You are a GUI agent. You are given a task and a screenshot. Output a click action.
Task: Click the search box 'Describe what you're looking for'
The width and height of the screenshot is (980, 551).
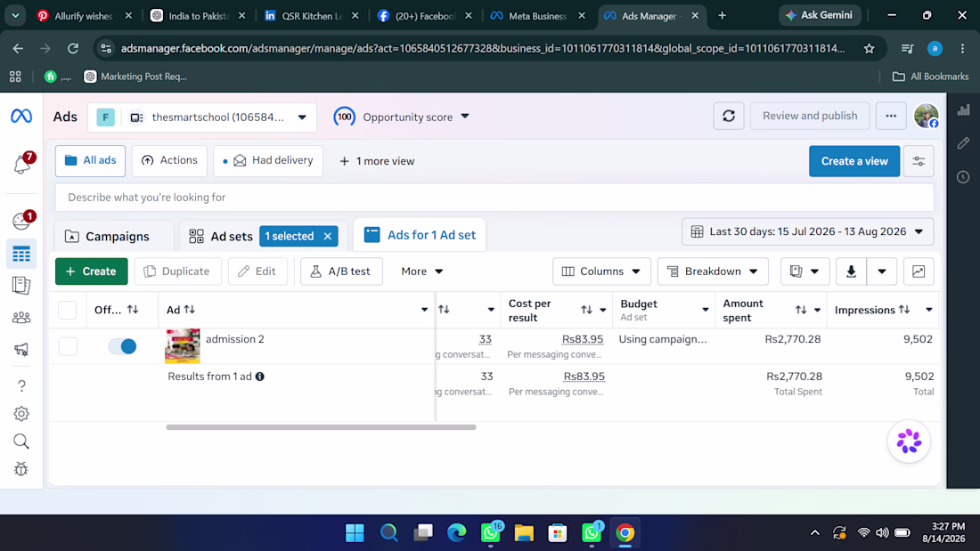(x=494, y=198)
